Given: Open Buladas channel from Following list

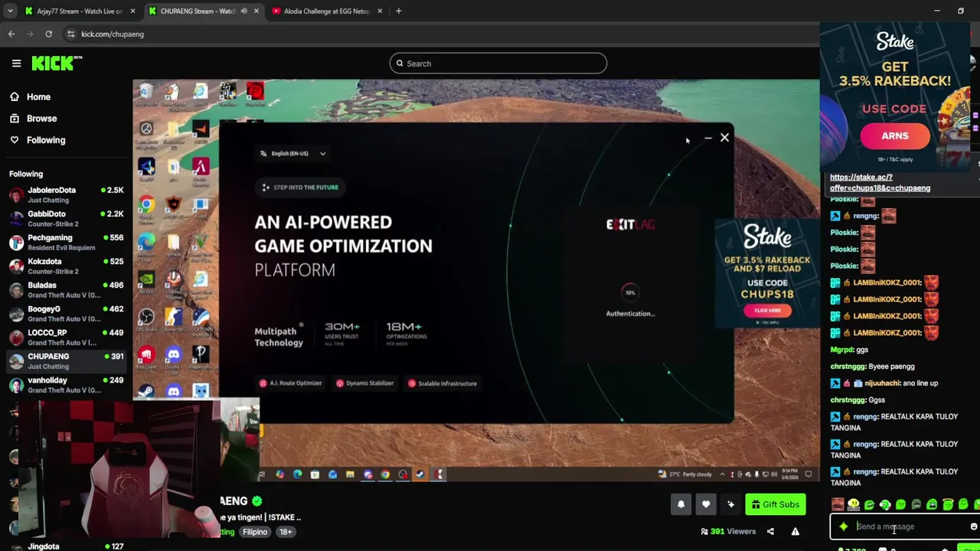Looking at the screenshot, I should [65, 289].
